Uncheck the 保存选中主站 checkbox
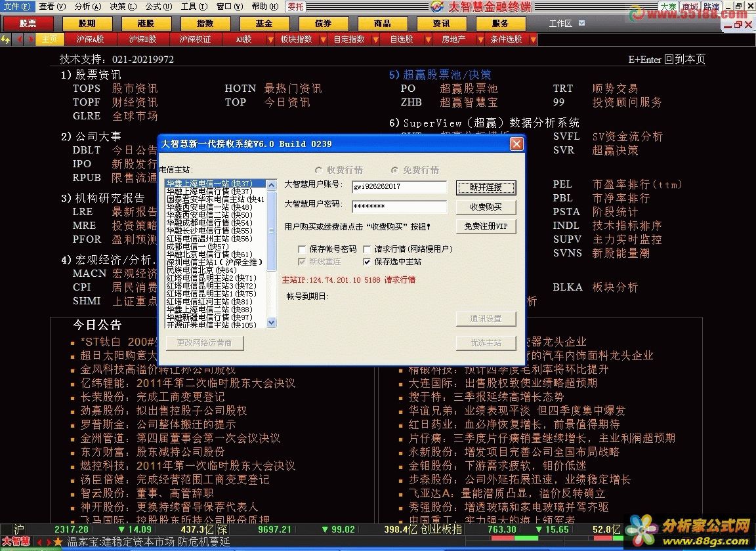The image size is (756, 551). coord(367,262)
